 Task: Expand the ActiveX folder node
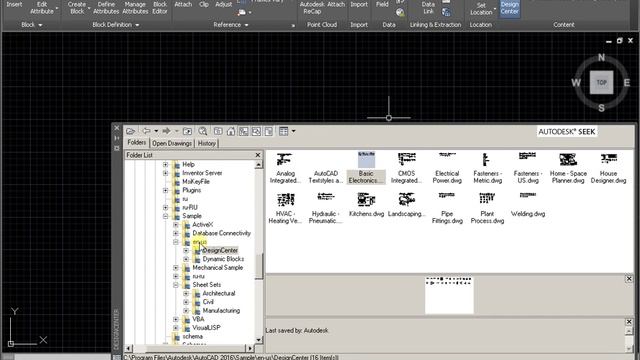click(176, 224)
